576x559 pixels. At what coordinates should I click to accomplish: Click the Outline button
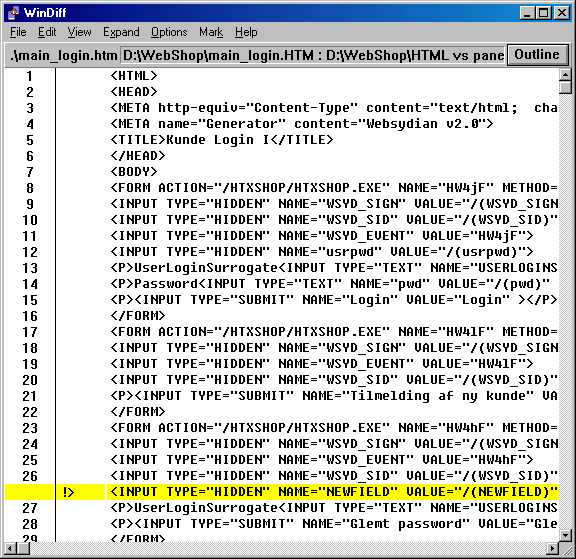pos(537,55)
